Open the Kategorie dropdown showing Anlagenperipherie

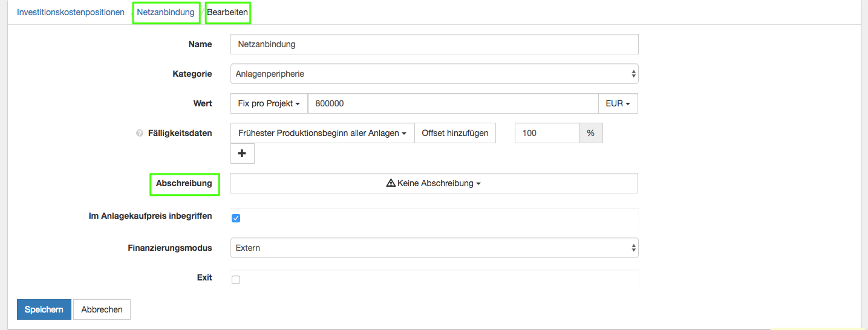[x=434, y=74]
